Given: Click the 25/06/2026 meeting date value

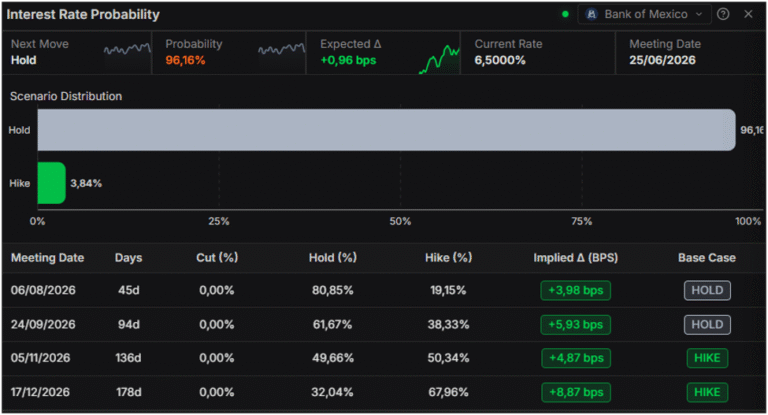Looking at the screenshot, I should pos(662,60).
